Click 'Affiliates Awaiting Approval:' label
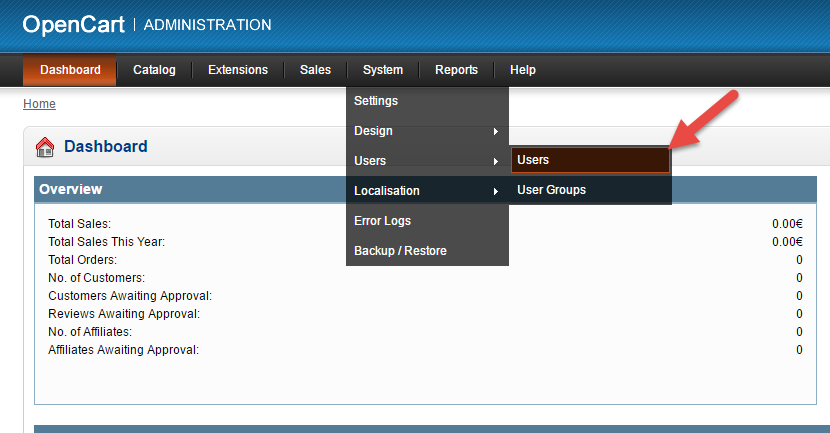 click(123, 350)
